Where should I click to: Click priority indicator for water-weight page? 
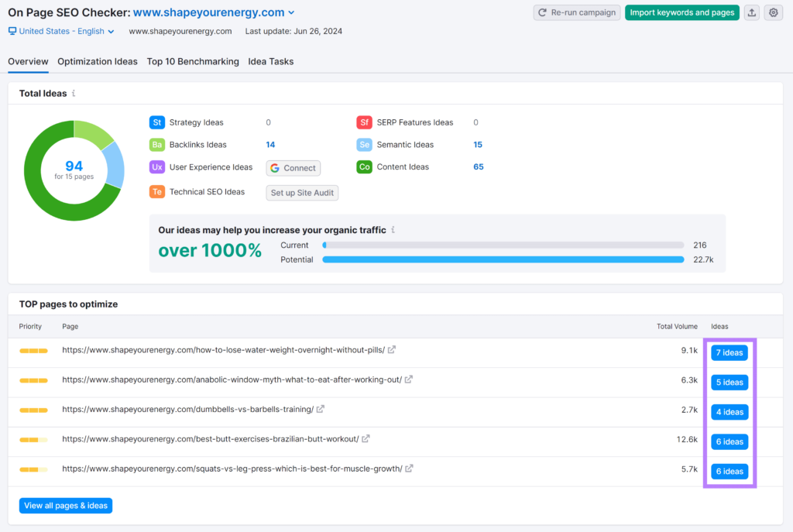(33, 351)
